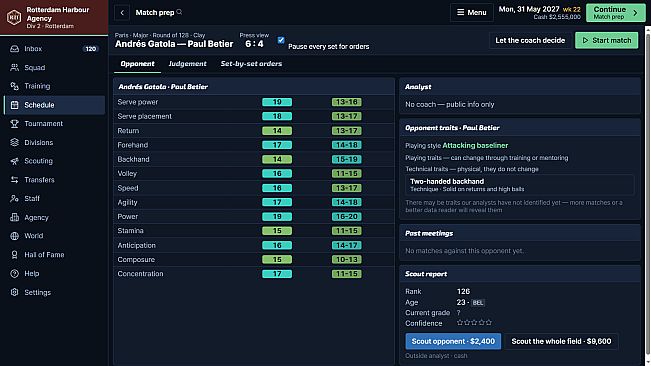The image size is (651, 366).
Task: Click the Tournament trophy icon
Action: (15, 124)
